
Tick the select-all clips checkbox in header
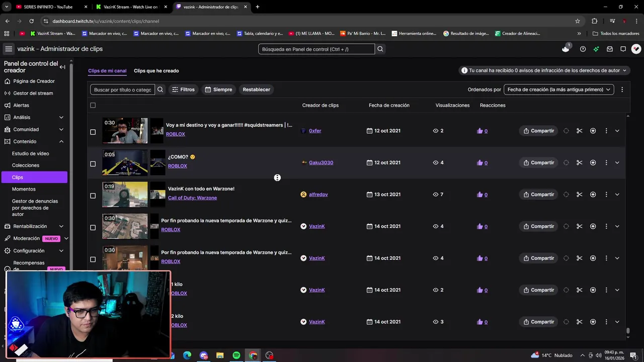pos(93,105)
